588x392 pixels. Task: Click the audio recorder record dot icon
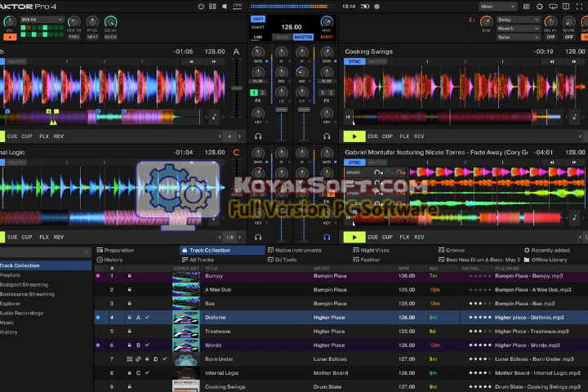[x=376, y=7]
